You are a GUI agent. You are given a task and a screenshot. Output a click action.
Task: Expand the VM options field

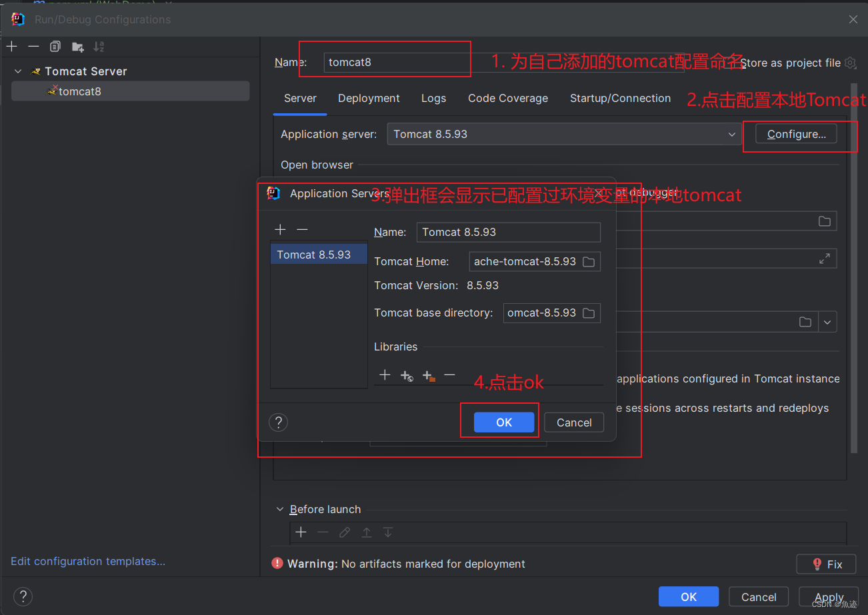825,258
